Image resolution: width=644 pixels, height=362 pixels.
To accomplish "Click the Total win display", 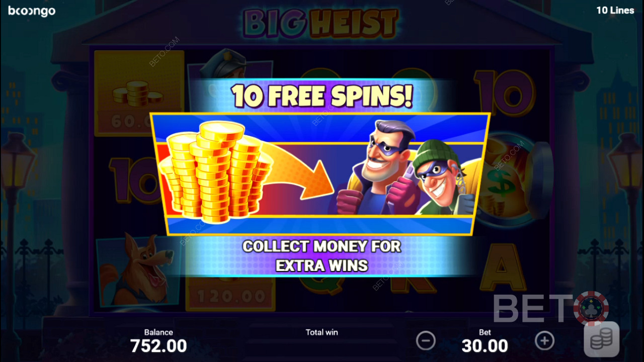I will [322, 341].
